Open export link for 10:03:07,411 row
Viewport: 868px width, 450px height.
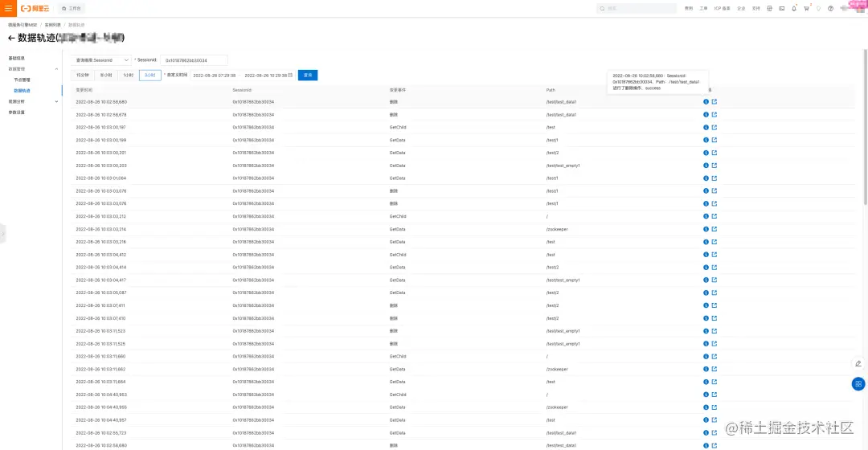(714, 305)
